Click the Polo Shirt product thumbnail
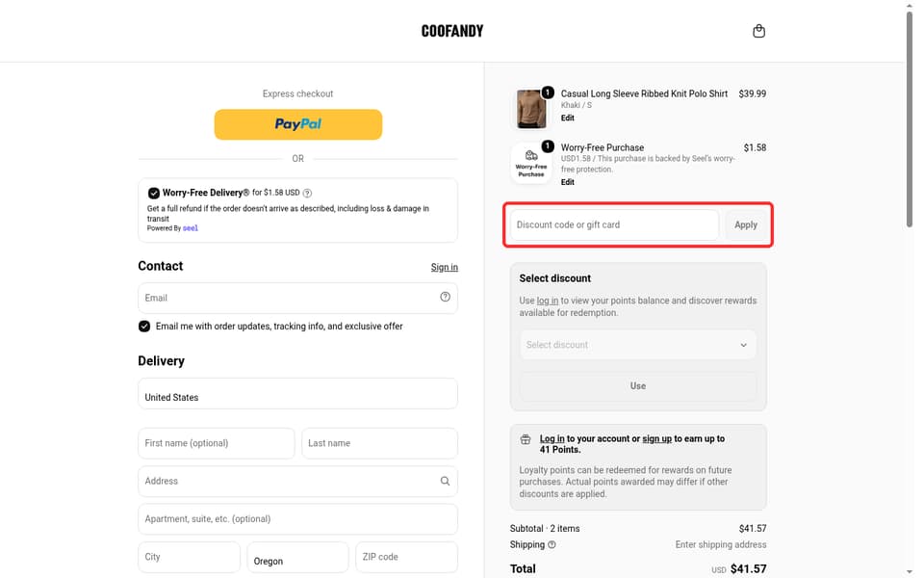This screenshot has width=924, height=578. coord(531,109)
